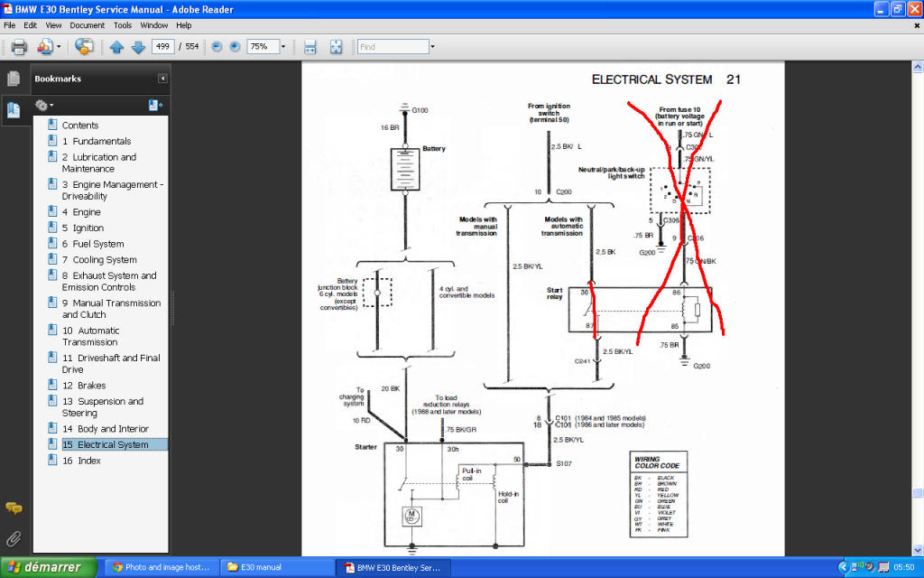Click the vertical scrollbar down arrow
Screen dimensions: 924x578
coord(918,550)
